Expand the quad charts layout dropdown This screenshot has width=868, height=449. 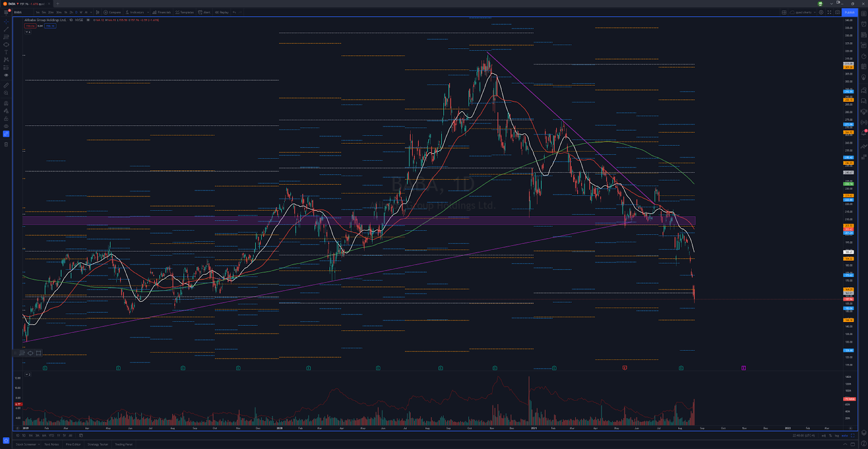pyautogui.click(x=815, y=12)
